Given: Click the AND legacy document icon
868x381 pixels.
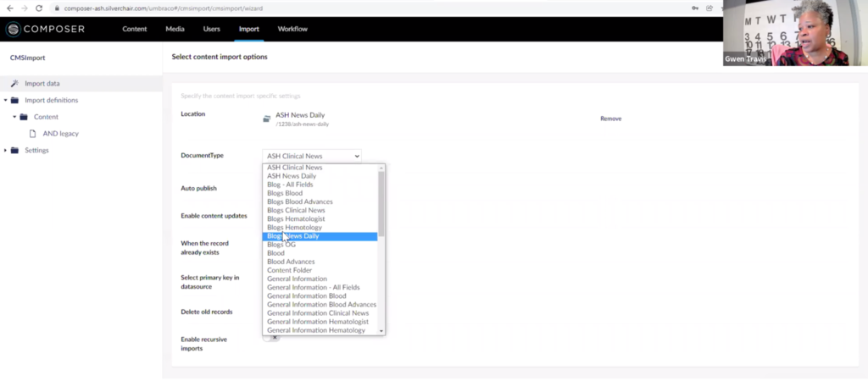Looking at the screenshot, I should click(33, 133).
